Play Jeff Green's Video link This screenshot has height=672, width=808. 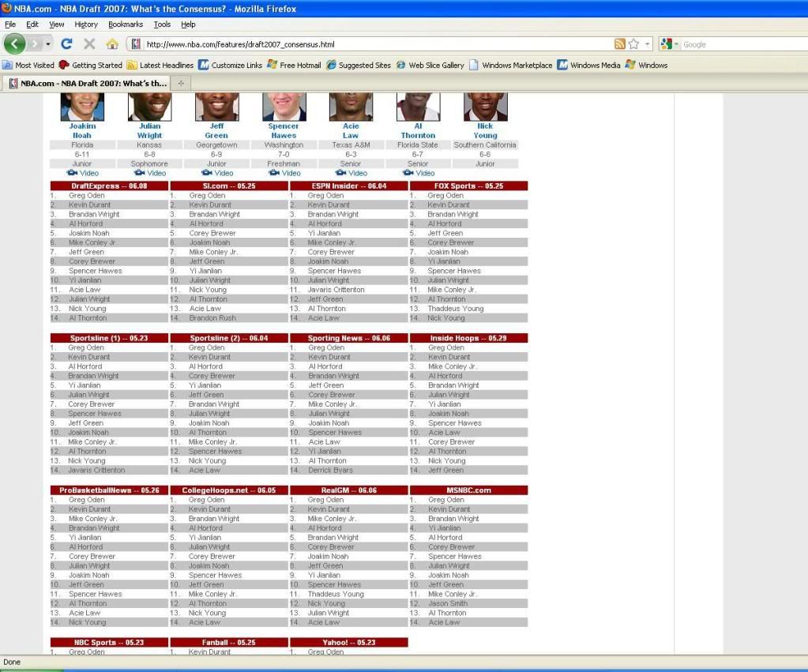tap(217, 173)
